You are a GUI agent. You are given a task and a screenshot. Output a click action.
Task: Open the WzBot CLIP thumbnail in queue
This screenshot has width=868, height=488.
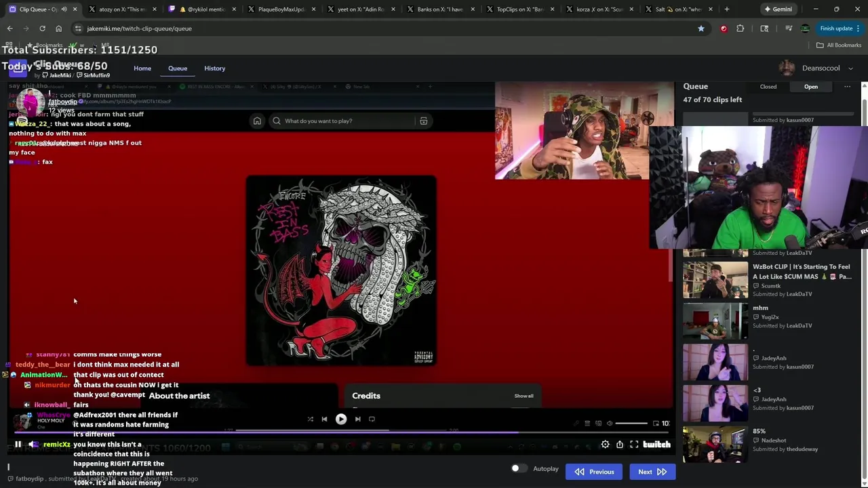coord(715,280)
